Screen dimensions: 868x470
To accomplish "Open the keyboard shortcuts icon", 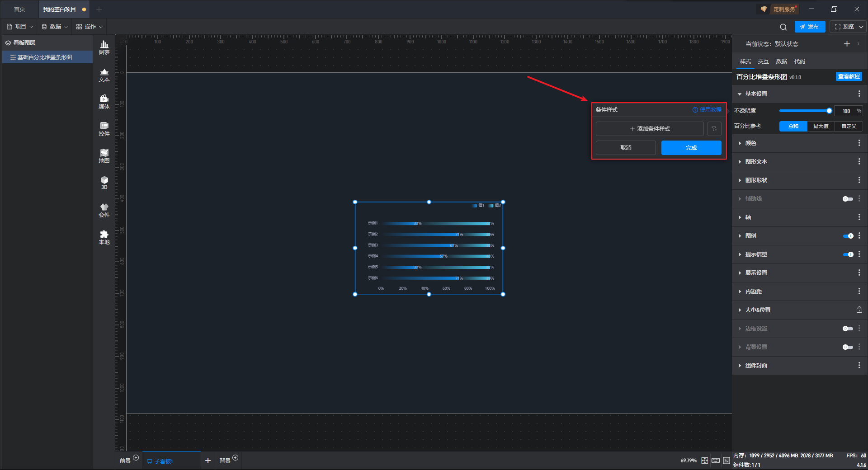I will [x=716, y=461].
